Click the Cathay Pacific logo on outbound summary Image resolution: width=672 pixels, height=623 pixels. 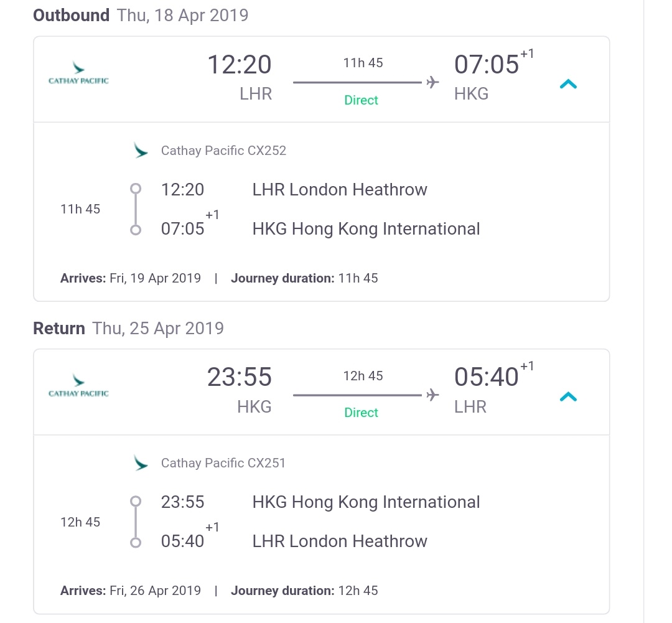[x=78, y=73]
